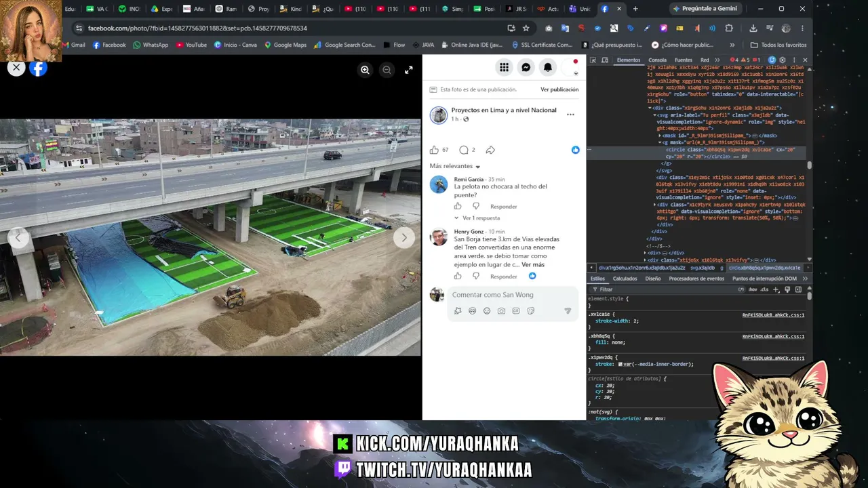
Task: Open DevTools settings gear
Action: (782, 60)
